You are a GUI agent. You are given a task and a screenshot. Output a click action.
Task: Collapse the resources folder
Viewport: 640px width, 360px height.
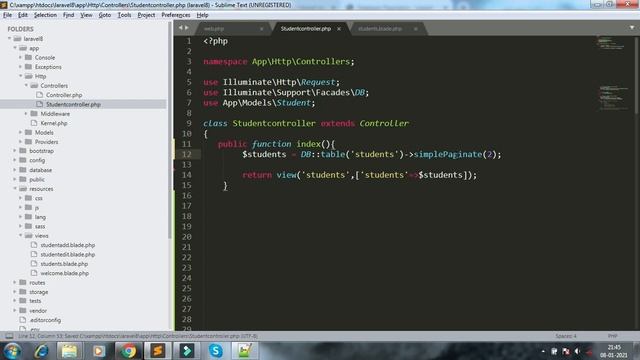15,189
